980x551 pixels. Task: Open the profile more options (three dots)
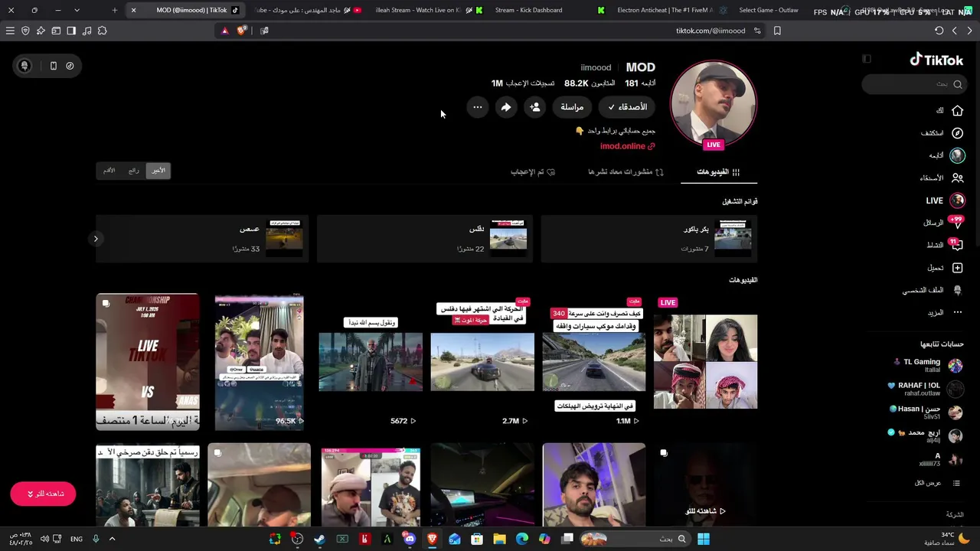click(x=478, y=107)
